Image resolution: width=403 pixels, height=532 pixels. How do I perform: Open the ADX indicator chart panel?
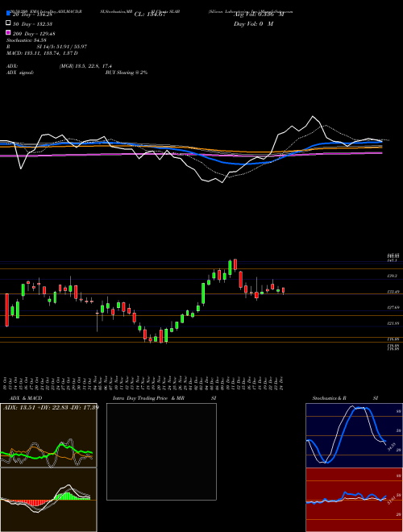(x=48, y=435)
